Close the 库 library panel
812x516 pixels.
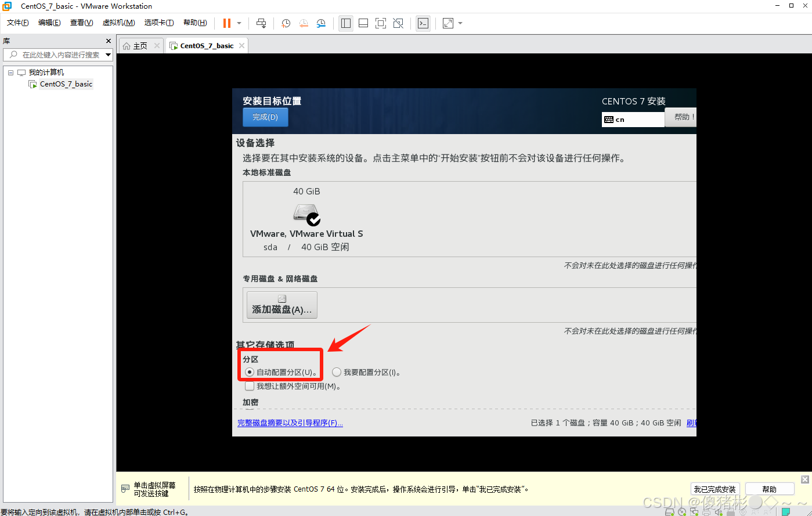(108, 41)
